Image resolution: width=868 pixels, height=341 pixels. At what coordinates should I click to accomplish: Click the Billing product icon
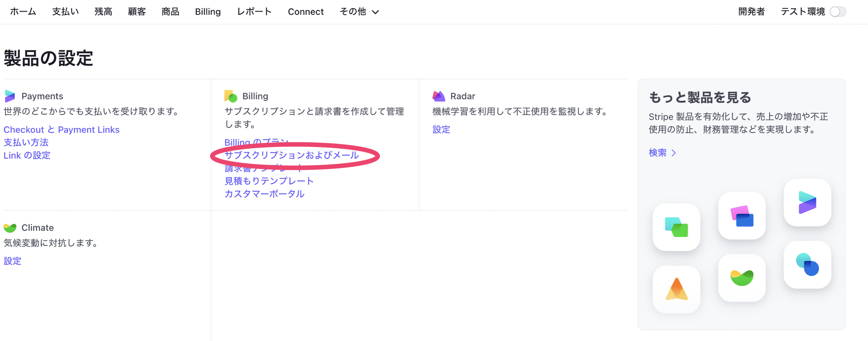pos(230,96)
